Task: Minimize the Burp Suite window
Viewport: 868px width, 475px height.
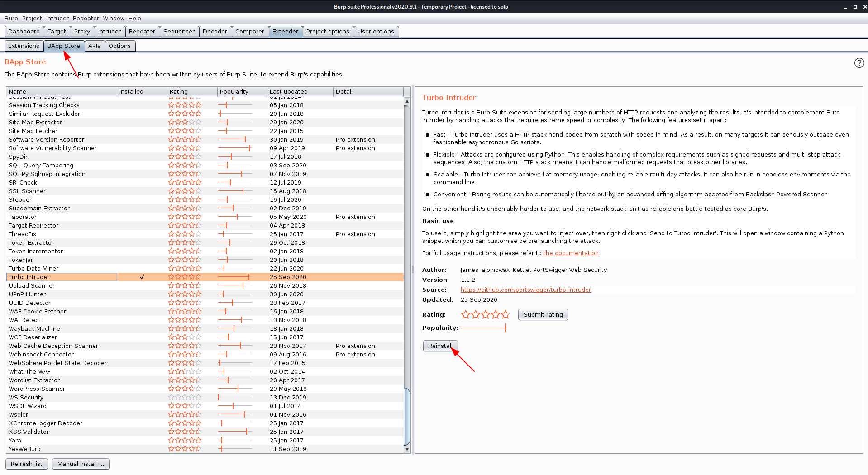Action: point(845,7)
